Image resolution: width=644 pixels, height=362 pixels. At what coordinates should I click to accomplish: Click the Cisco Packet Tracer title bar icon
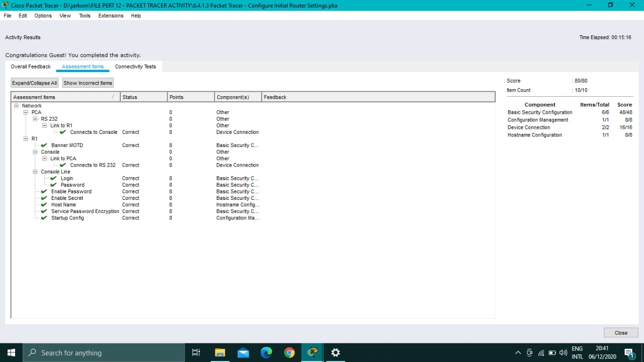coord(6,5)
